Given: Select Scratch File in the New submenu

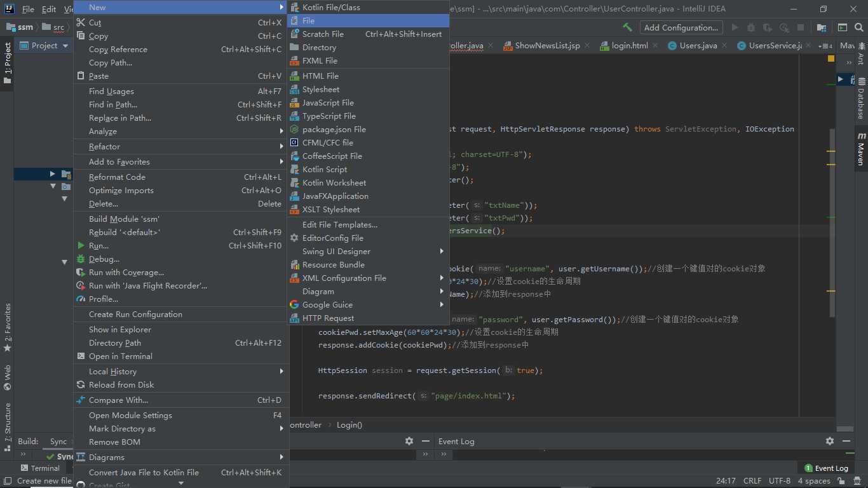Looking at the screenshot, I should click(x=368, y=34).
